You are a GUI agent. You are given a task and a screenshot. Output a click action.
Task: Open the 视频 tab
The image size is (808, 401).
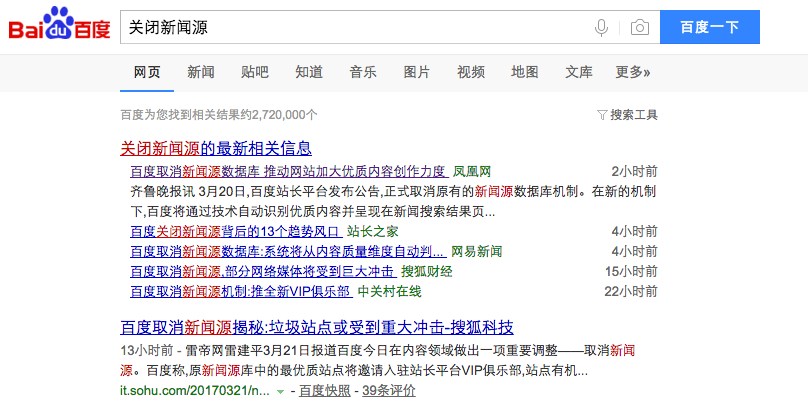click(470, 72)
